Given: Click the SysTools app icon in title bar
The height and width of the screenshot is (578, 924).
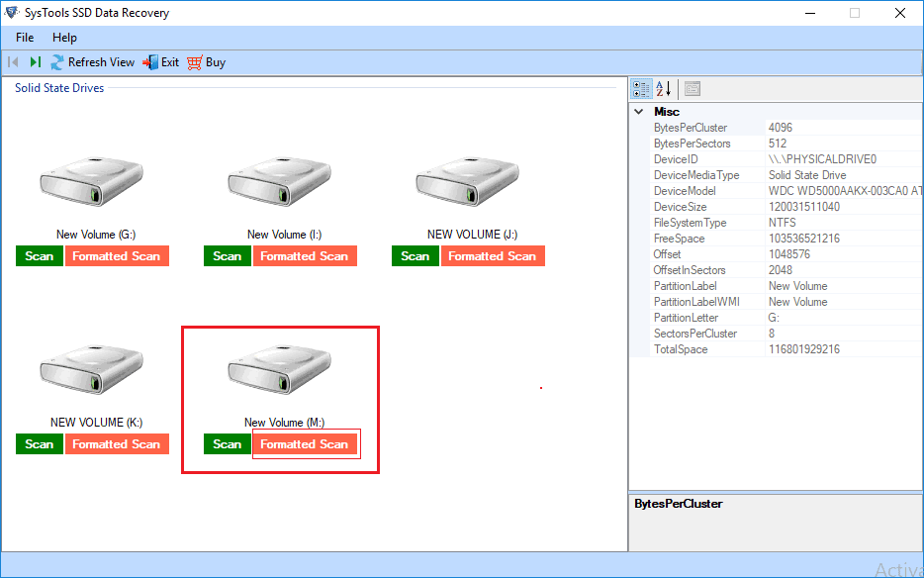Looking at the screenshot, I should pos(12,13).
